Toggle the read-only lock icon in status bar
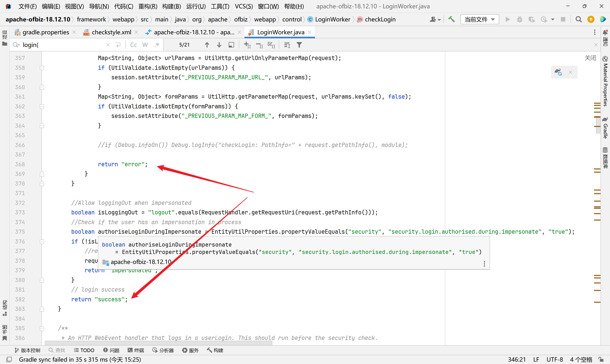Image resolution: width=610 pixels, height=364 pixels. (x=601, y=359)
